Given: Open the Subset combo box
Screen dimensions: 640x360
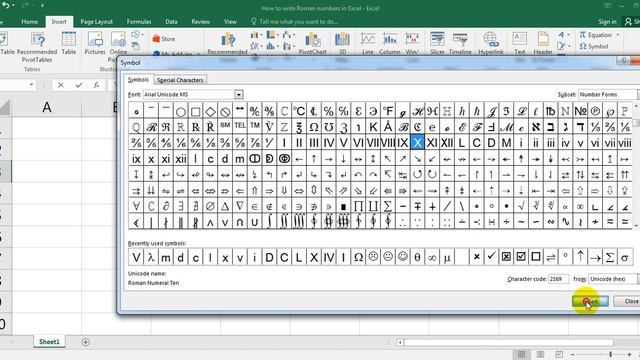Looking at the screenshot, I should [609, 94].
